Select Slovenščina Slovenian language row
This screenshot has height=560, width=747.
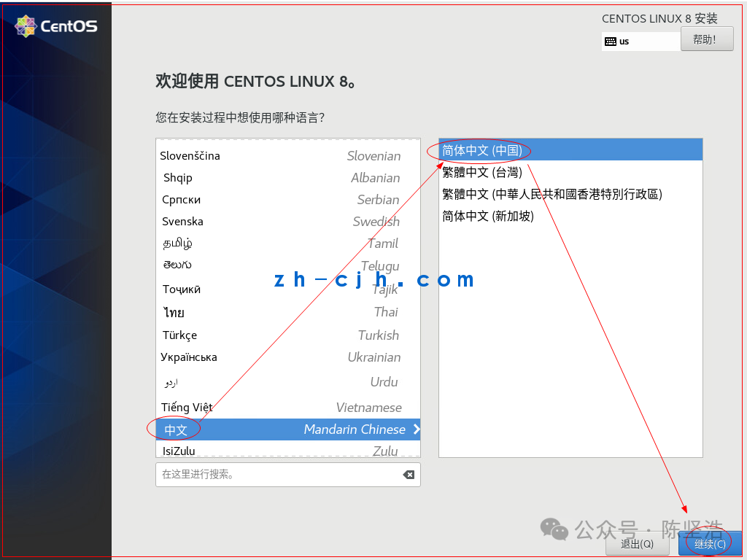[x=287, y=156]
